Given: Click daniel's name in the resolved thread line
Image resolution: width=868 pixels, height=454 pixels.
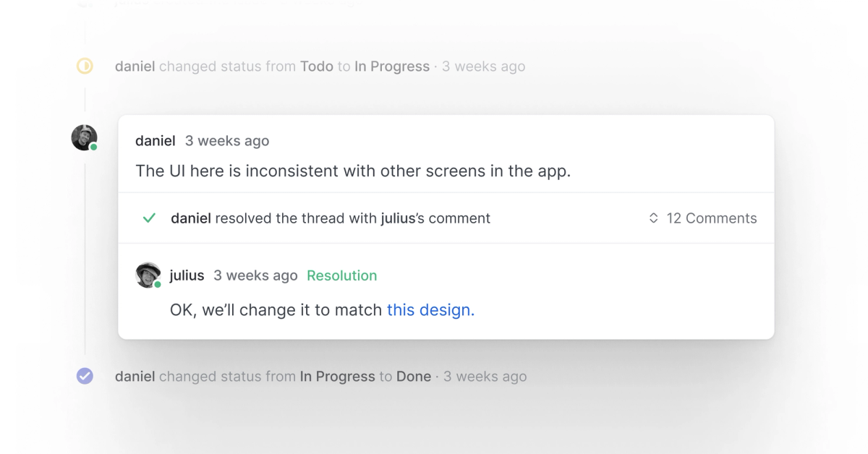Looking at the screenshot, I should [191, 218].
